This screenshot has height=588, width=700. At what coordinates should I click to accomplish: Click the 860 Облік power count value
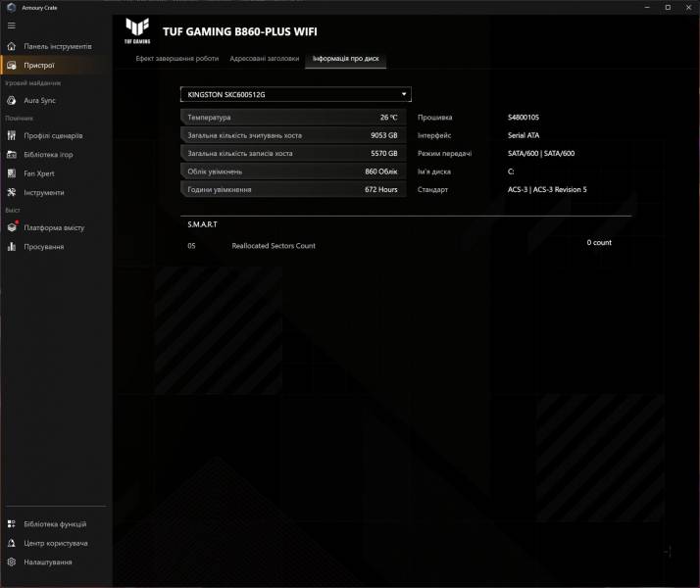(x=380, y=171)
